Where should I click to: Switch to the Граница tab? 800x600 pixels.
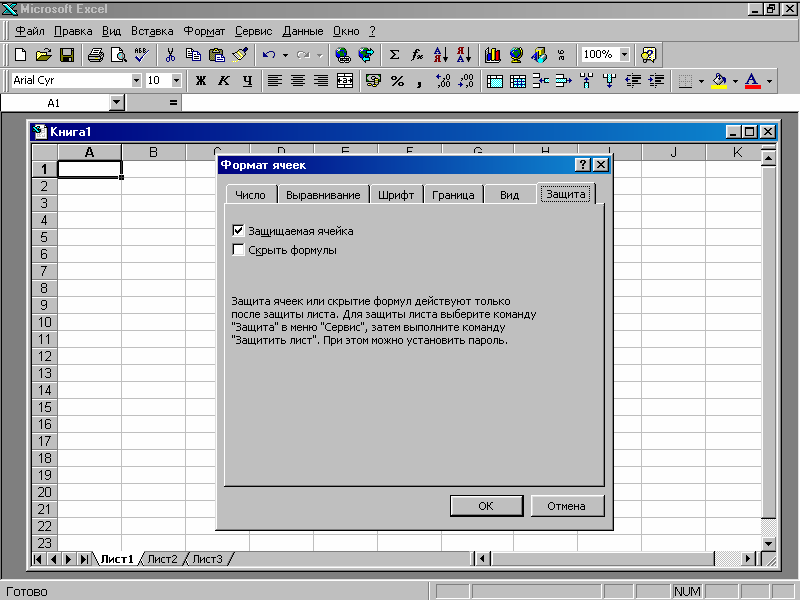coord(453,195)
